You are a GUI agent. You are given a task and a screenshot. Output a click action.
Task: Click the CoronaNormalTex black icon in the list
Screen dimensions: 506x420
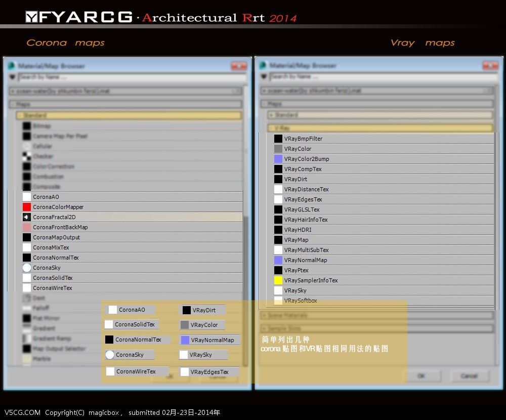pyautogui.click(x=27, y=258)
